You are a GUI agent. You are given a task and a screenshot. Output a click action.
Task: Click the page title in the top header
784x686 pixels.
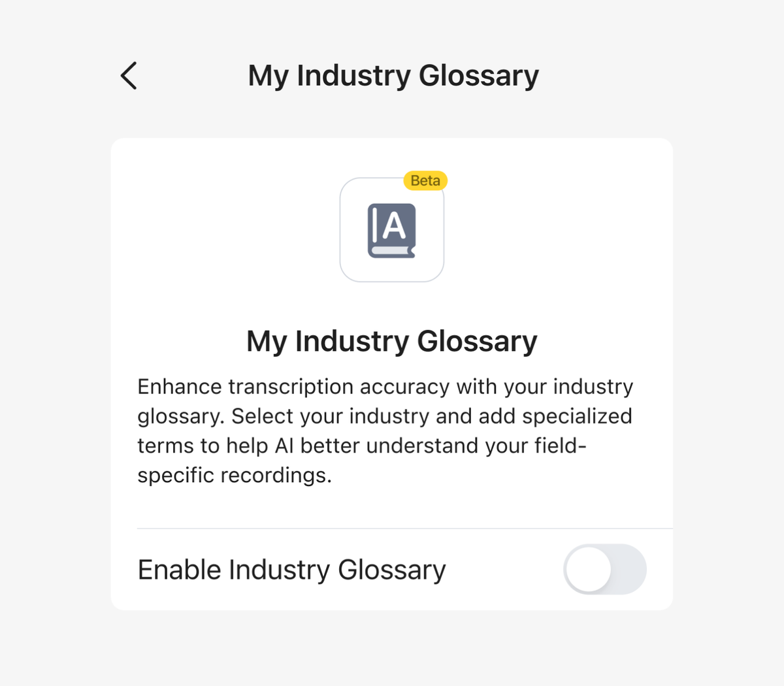(393, 76)
